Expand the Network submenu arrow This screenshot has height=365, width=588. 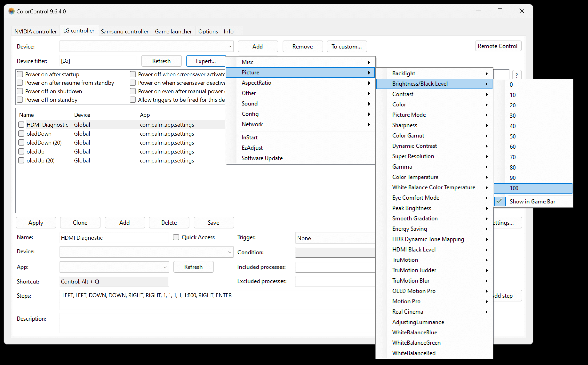(368, 124)
